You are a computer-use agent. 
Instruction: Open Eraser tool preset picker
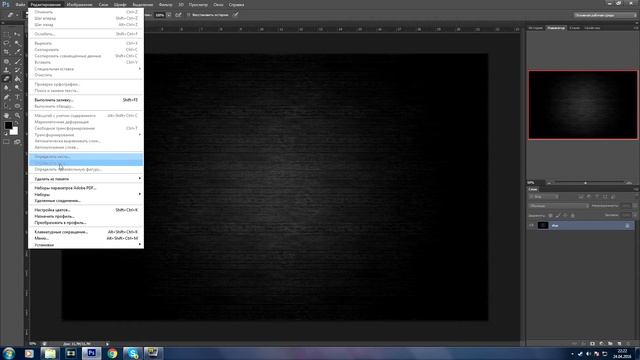11,15
